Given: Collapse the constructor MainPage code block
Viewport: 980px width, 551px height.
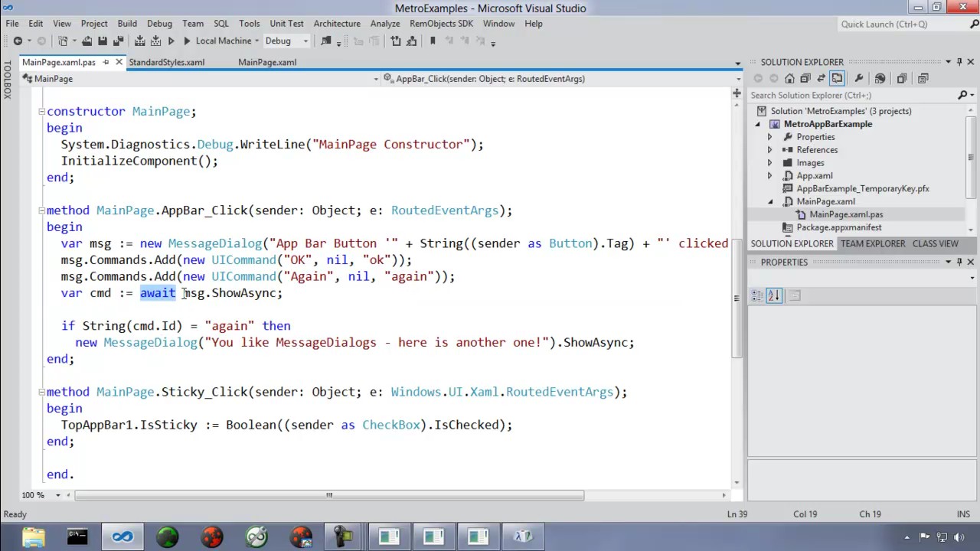Looking at the screenshot, I should pos(41,112).
